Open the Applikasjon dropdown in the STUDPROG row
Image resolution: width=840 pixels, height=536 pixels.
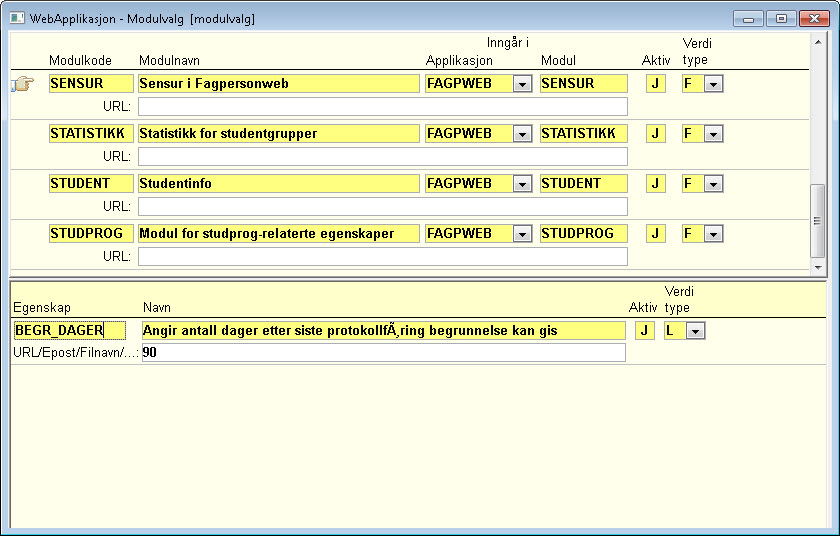[x=522, y=234]
